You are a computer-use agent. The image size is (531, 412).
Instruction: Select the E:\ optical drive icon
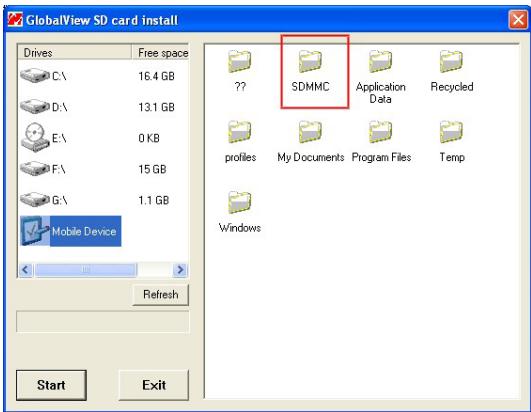pyautogui.click(x=35, y=137)
